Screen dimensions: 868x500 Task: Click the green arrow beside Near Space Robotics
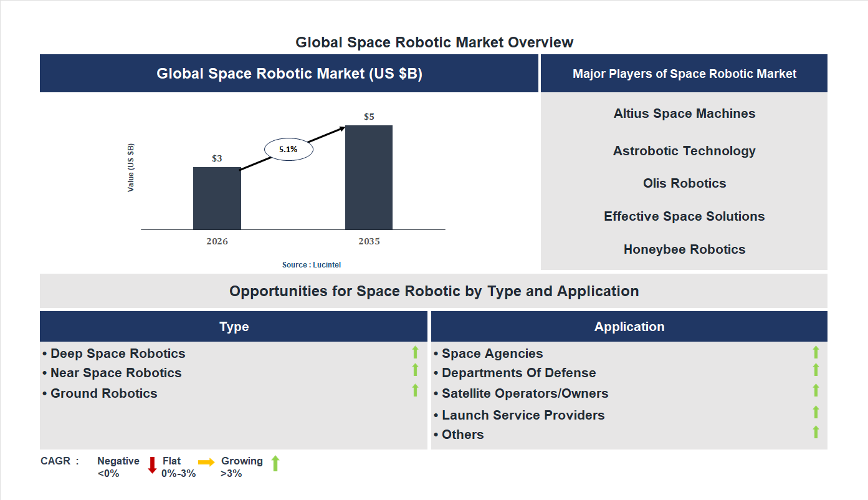pos(415,370)
